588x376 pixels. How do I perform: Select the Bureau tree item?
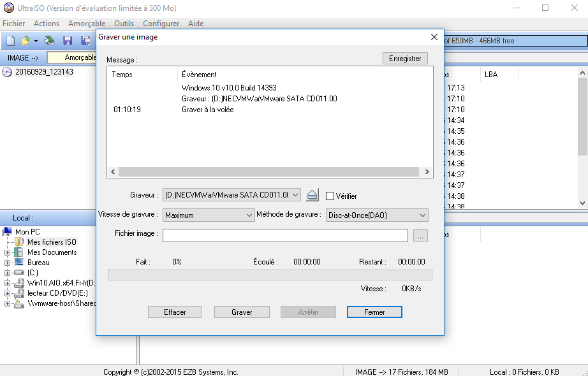click(38, 262)
